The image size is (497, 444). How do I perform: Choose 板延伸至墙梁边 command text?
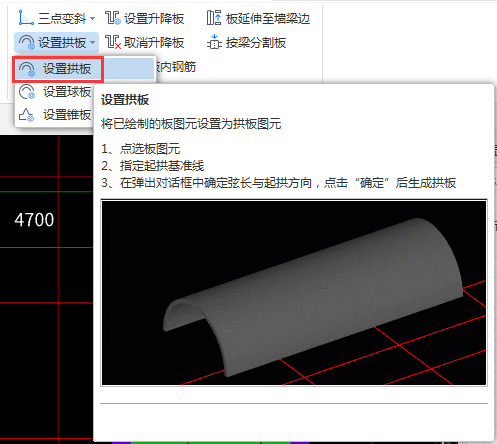click(268, 19)
